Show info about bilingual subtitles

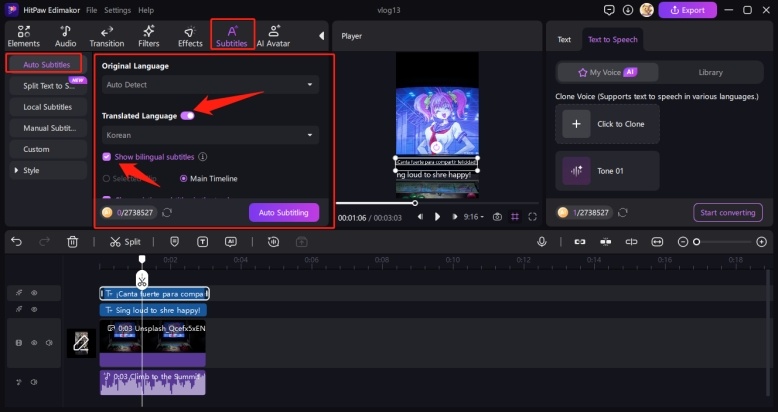[x=202, y=157]
